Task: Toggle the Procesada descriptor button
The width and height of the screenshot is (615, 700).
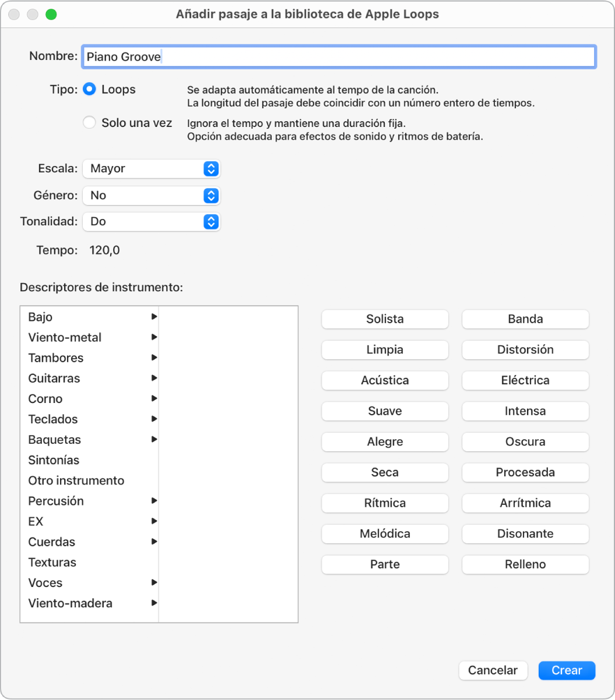Action: coord(525,472)
